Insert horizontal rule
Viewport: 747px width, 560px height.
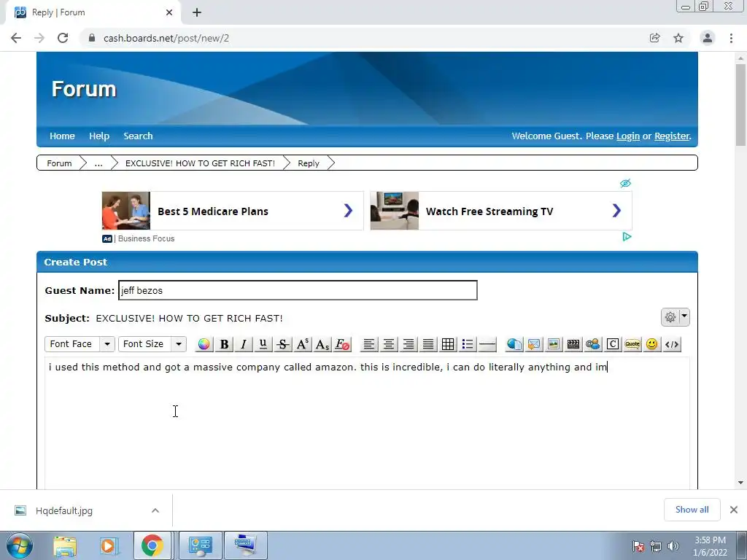pos(487,344)
